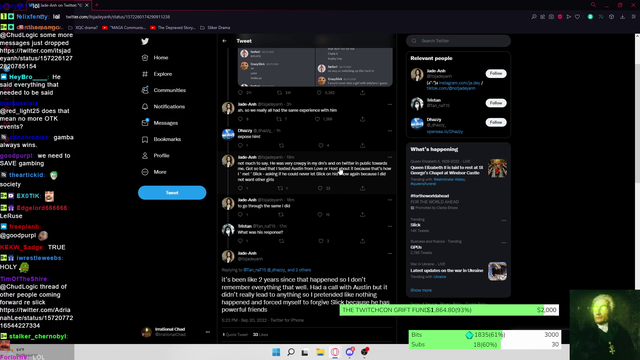Like Dhazzy's 'expose him!' tweet
The height and width of the screenshot is (360, 640).
point(321,145)
